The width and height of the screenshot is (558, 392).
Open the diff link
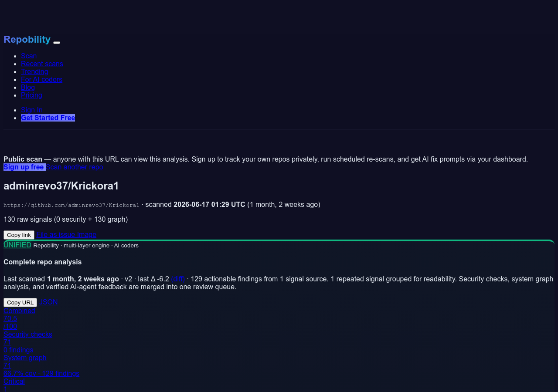178,279
